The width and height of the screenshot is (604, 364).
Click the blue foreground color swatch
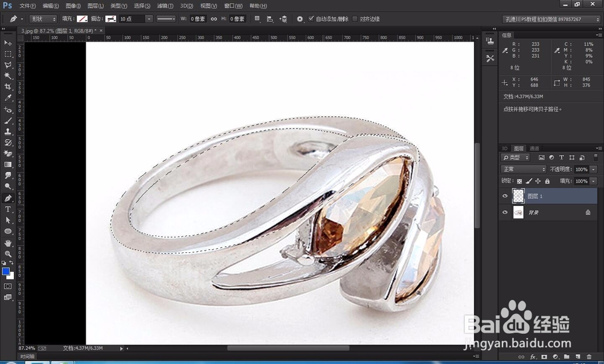pyautogui.click(x=7, y=272)
